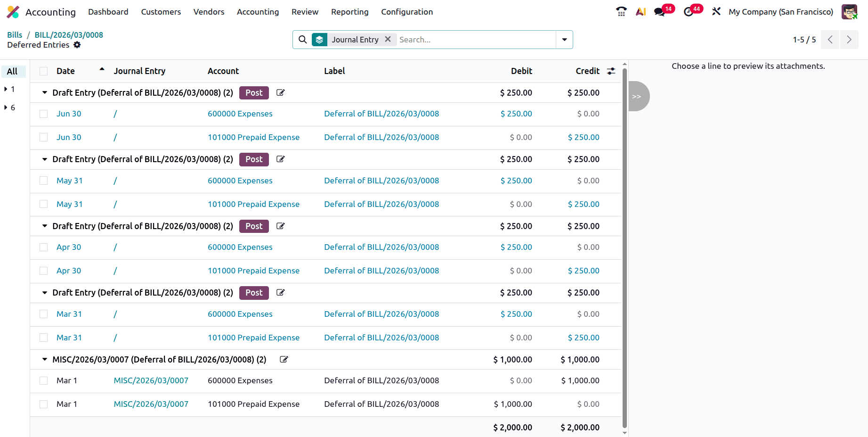Select the Apr 30 600000 Expenses line

coord(44,247)
